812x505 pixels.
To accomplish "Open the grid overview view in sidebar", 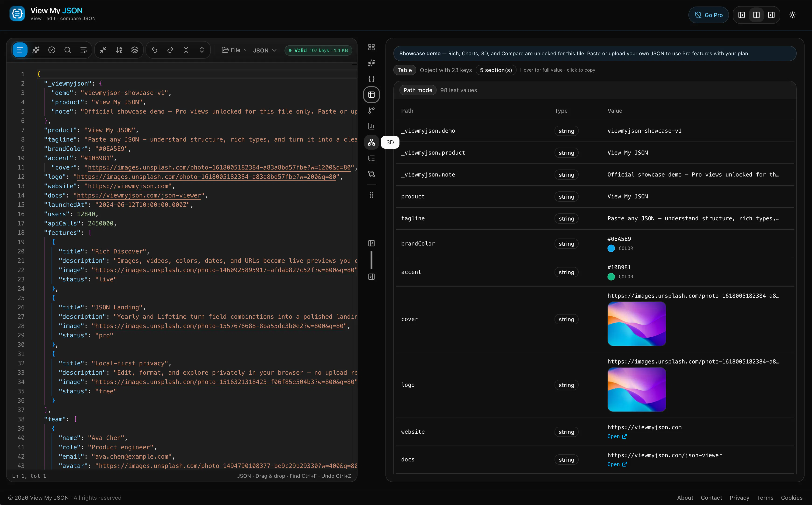I will click(x=371, y=47).
